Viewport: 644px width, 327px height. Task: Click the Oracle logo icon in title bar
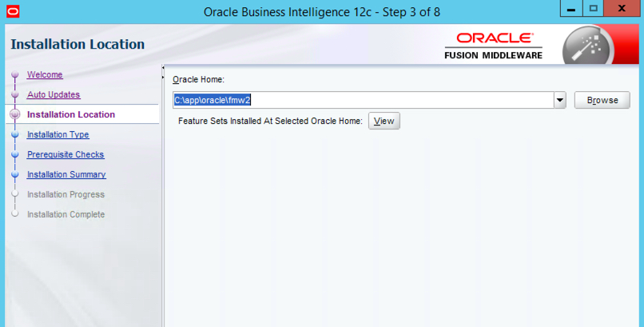point(13,11)
